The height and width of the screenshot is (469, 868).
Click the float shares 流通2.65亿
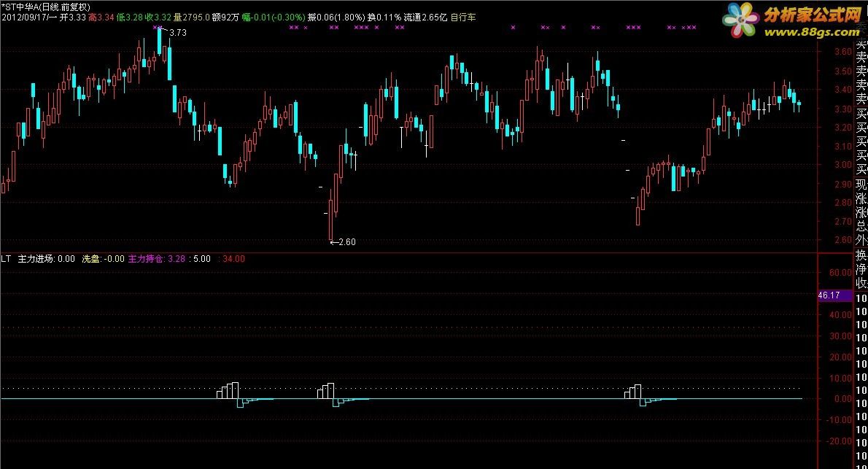[x=425, y=18]
